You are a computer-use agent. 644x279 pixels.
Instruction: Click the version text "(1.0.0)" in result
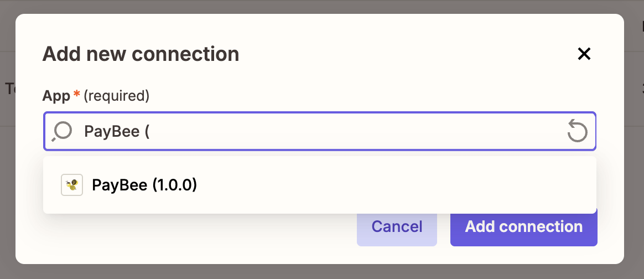(175, 185)
